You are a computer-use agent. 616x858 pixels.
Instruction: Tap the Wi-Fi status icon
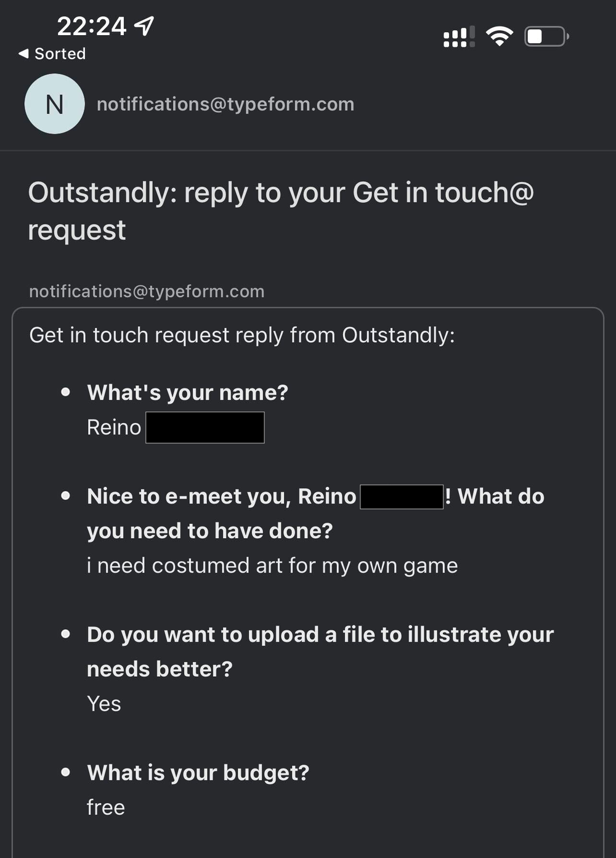coord(499,36)
